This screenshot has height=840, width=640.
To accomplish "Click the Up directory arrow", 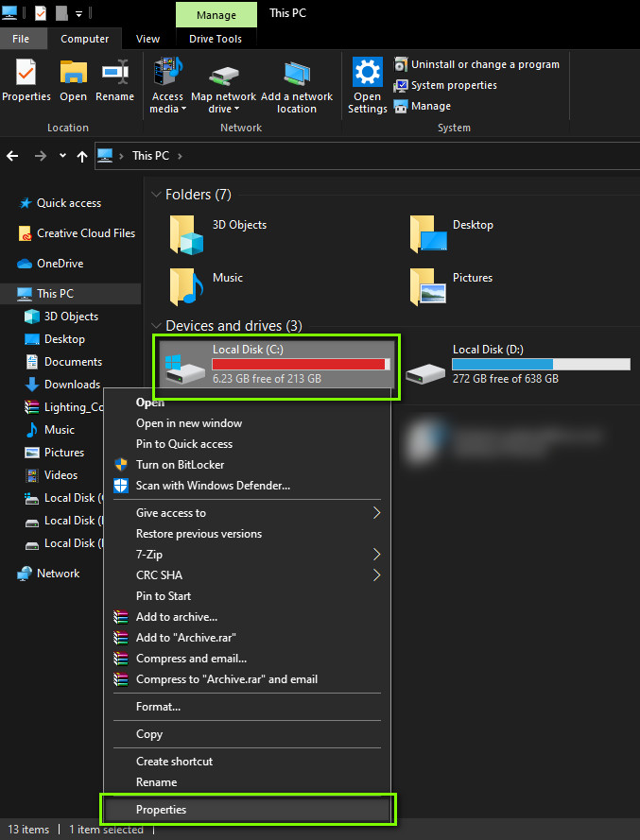I will pyautogui.click(x=82, y=156).
